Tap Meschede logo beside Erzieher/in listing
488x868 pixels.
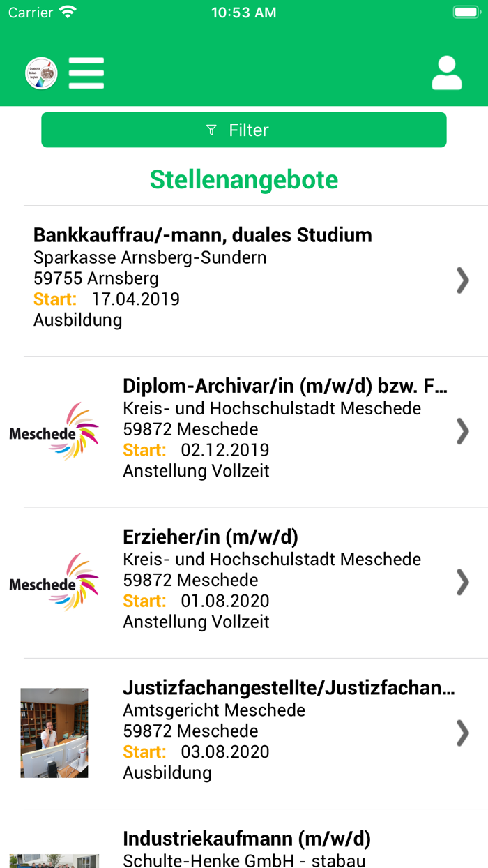[54, 583]
